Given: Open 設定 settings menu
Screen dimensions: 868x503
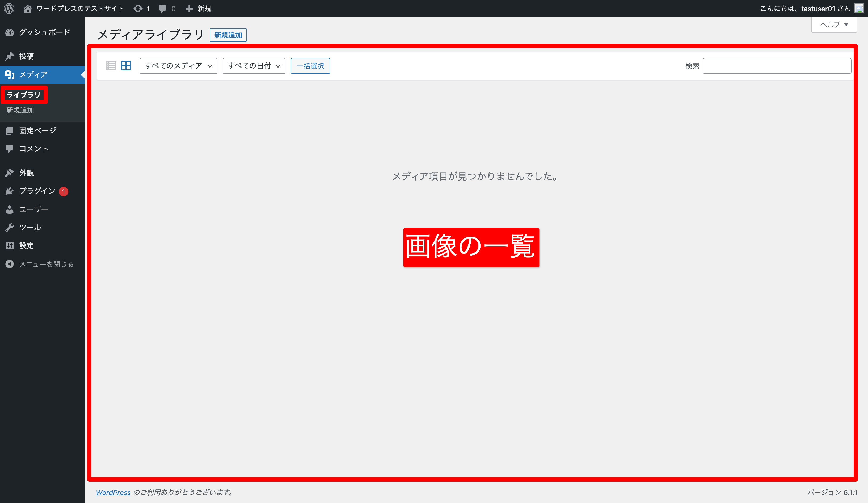Looking at the screenshot, I should click(x=42, y=246).
